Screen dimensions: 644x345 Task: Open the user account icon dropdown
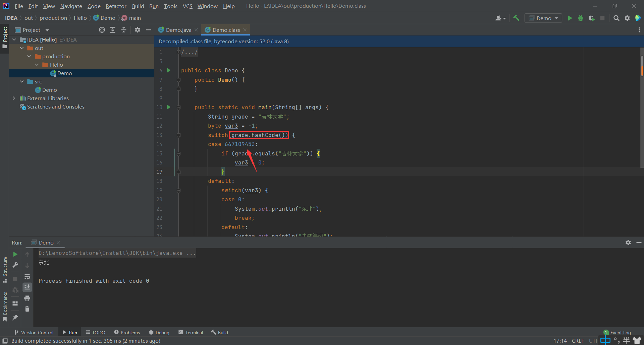(x=500, y=18)
